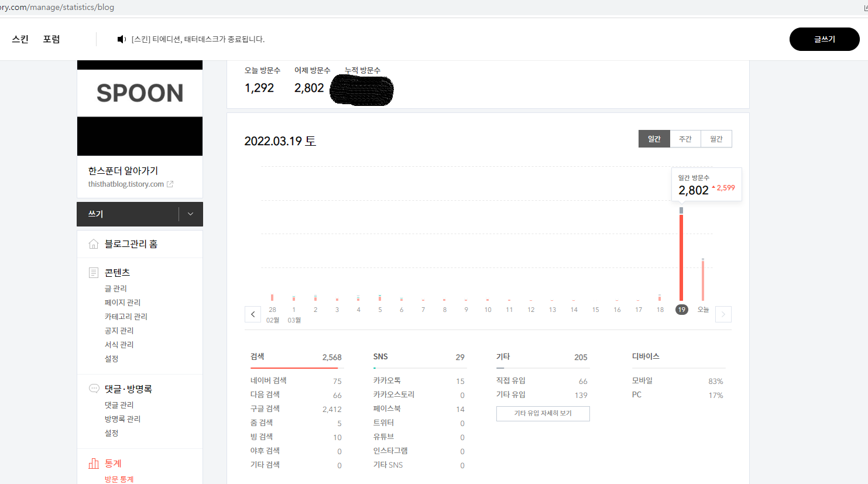Viewport: 868px width, 484px height.
Task: Click the browser address bar URL
Action: pos(57,8)
